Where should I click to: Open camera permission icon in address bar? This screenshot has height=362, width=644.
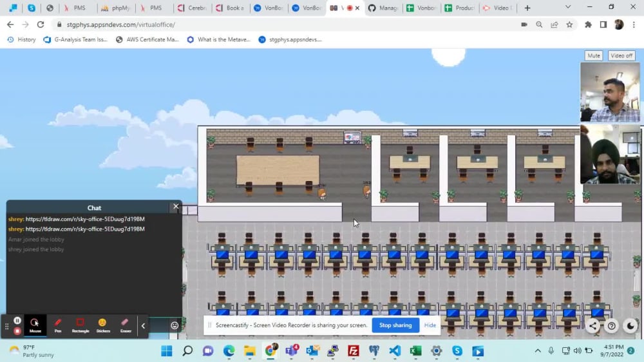[x=524, y=24]
